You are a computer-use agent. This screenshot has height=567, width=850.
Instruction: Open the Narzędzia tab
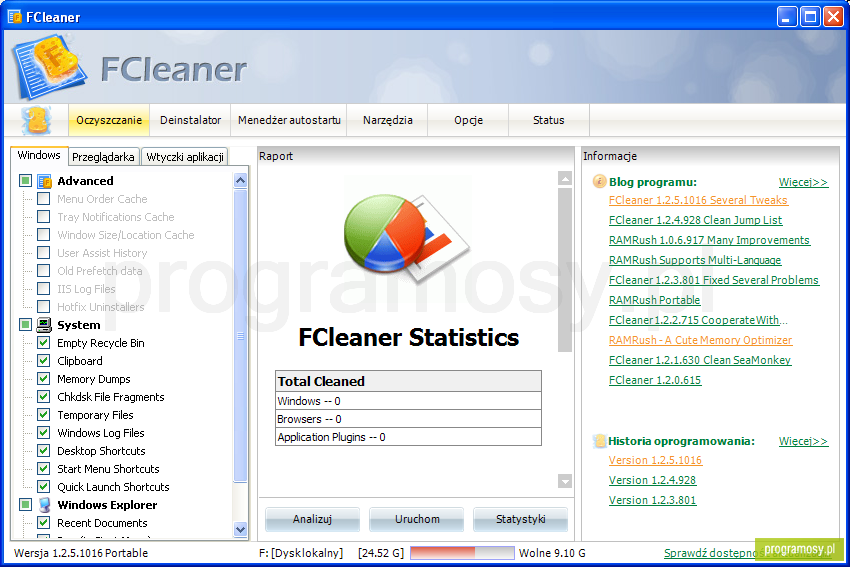point(388,120)
